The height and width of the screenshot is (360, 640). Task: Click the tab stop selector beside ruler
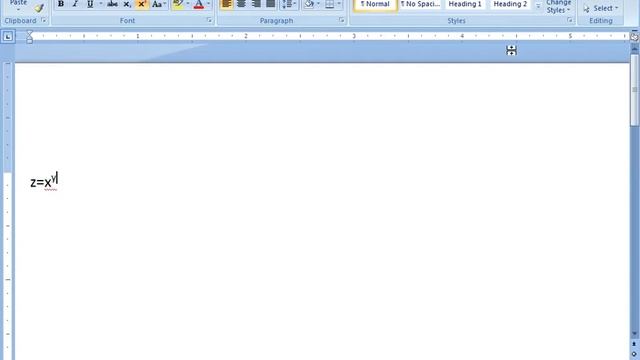coord(8,37)
